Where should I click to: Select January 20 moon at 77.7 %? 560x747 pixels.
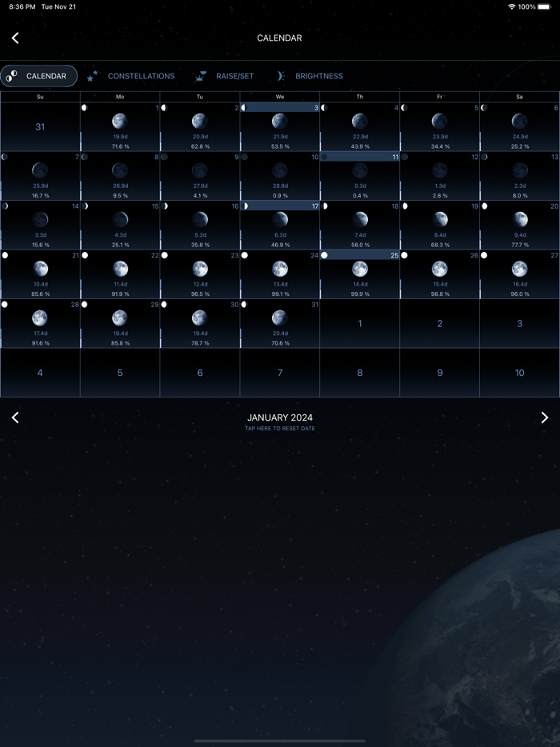click(x=520, y=226)
